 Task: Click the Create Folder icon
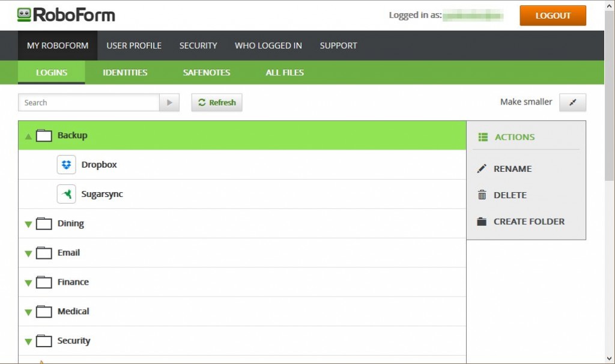point(482,221)
